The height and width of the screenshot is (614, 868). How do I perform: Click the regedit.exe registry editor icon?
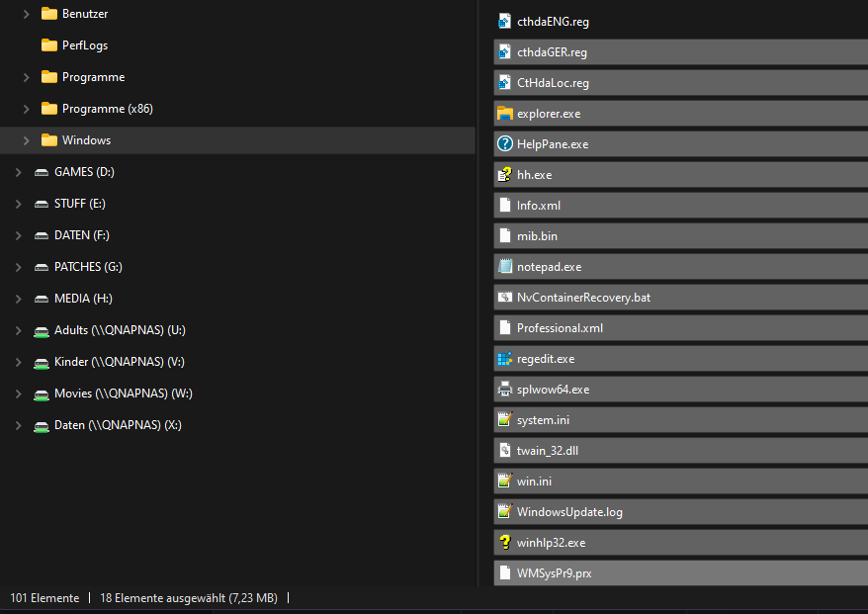click(x=504, y=359)
